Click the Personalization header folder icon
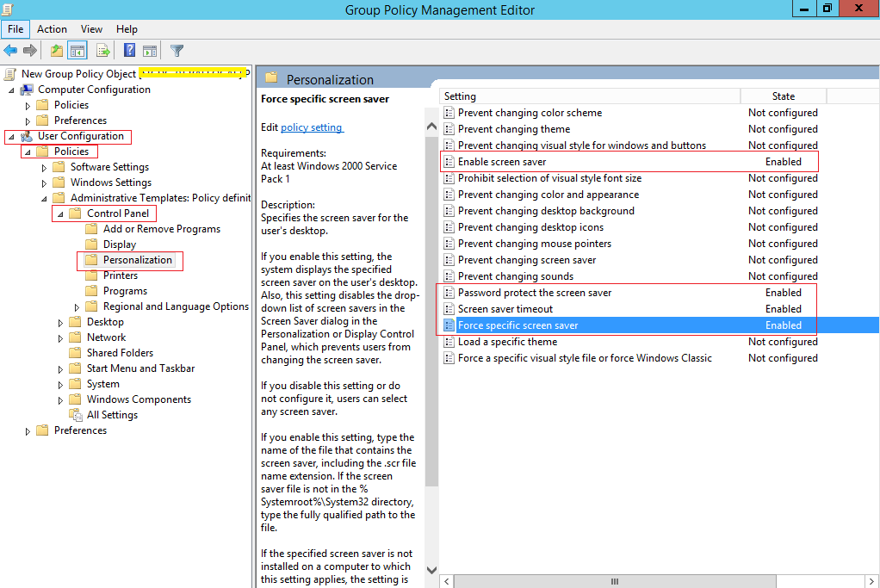Viewport: 880px width, 588px height. pos(271,78)
